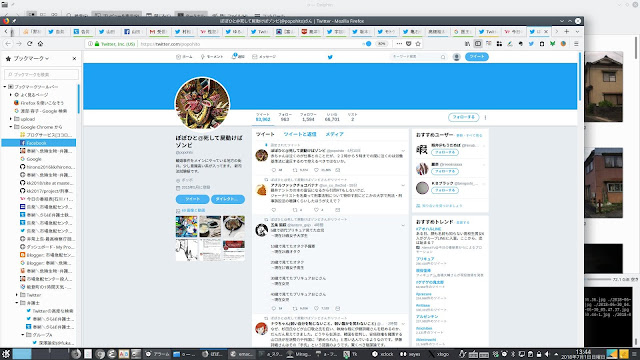Select the Facebook bookmark row
Image resolution: width=640 pixels, height=360 pixels.
pos(39,143)
